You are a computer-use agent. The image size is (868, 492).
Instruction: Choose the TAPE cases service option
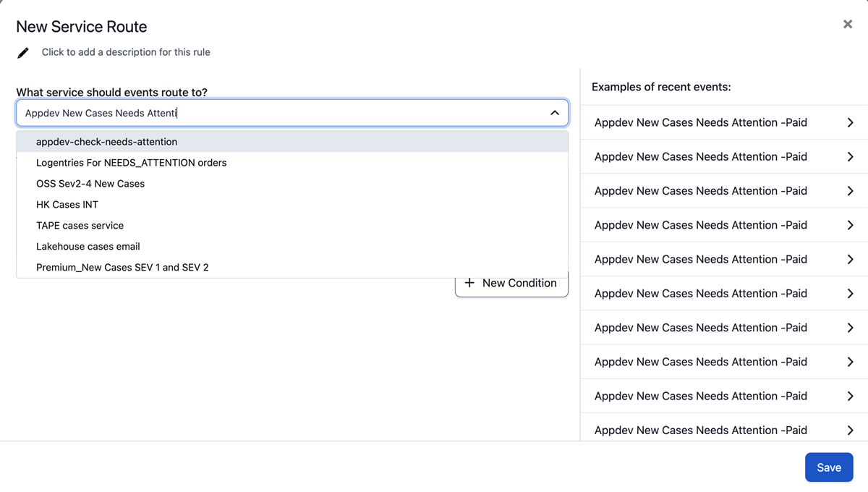292,226
